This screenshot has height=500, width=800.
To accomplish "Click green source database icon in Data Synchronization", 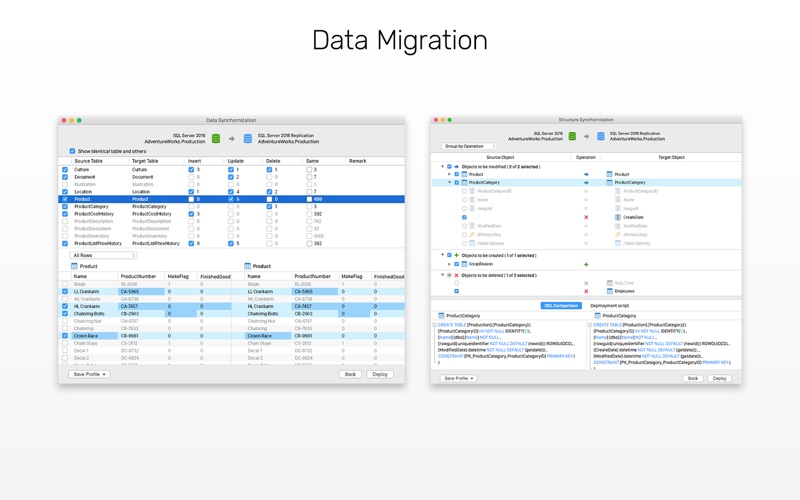I will coord(216,139).
